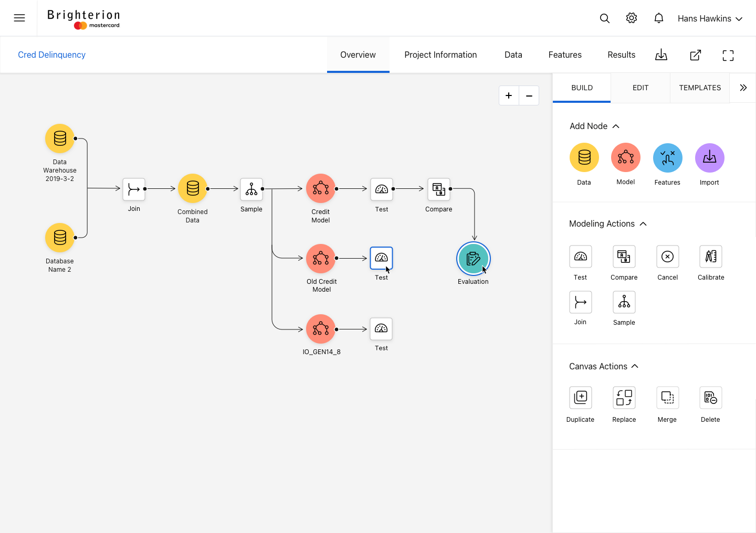Open Hans Hawkins user menu
Image resolution: width=756 pixels, height=533 pixels.
(710, 18)
